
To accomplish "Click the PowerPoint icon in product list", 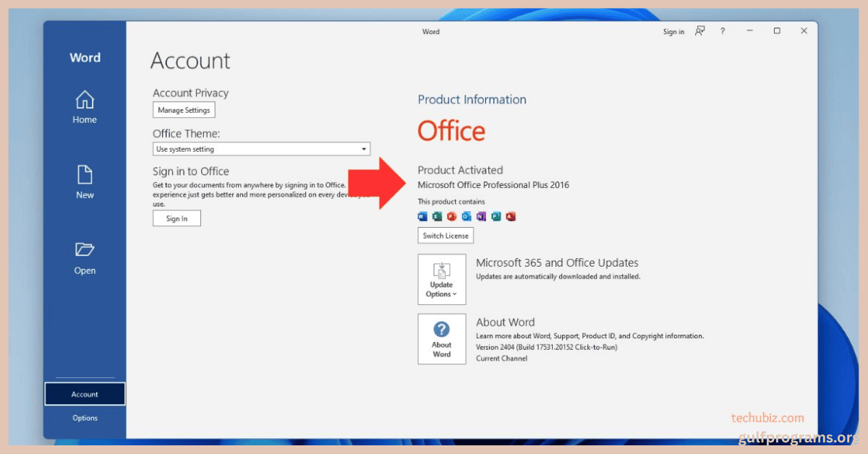I will tap(452, 216).
